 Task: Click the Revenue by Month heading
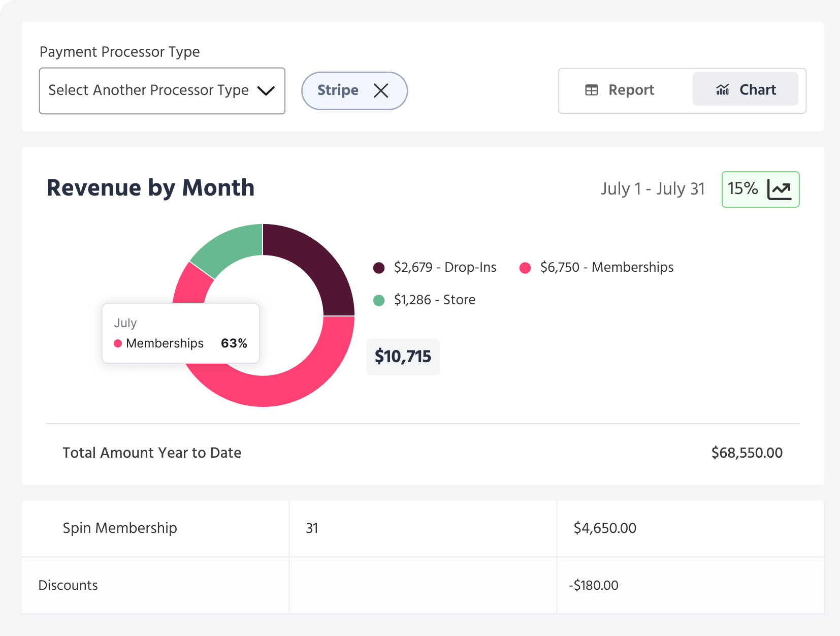click(150, 188)
